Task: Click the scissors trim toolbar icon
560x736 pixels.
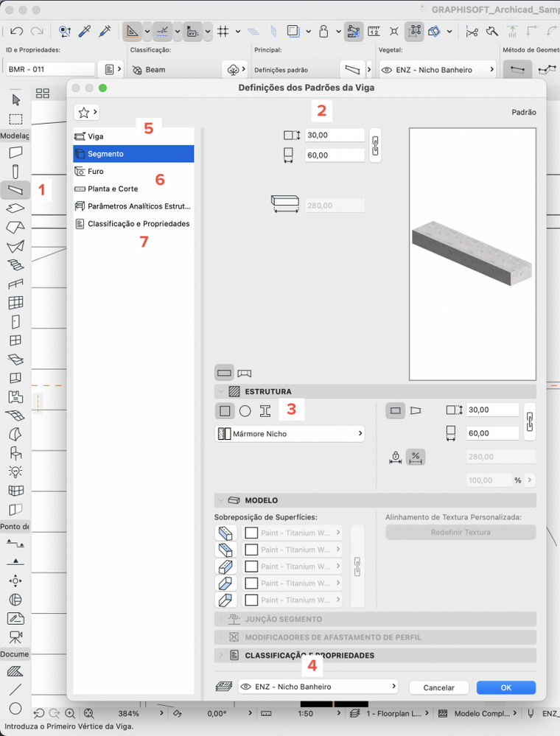Action: coord(472,32)
